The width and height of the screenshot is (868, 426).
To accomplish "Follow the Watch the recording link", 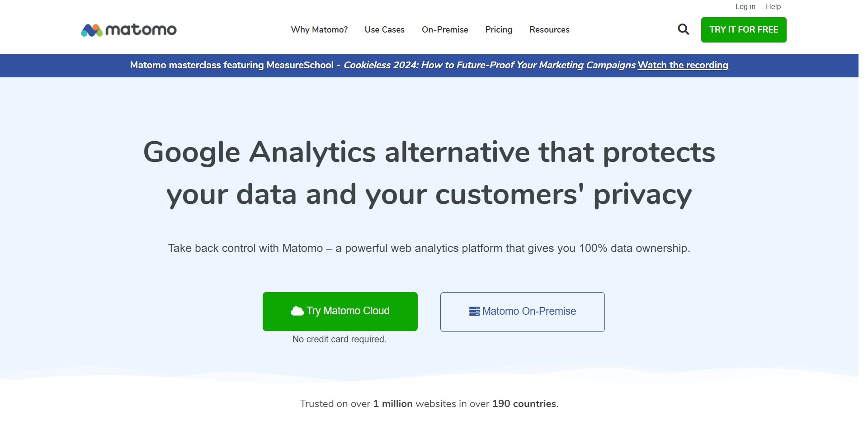I will point(683,65).
